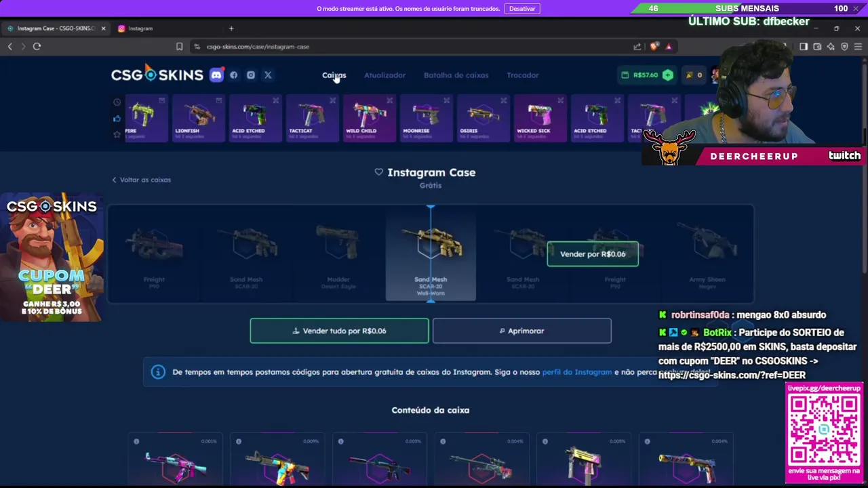Click the Vender por R$0.06 button
The height and width of the screenshot is (488, 868).
[x=593, y=254]
